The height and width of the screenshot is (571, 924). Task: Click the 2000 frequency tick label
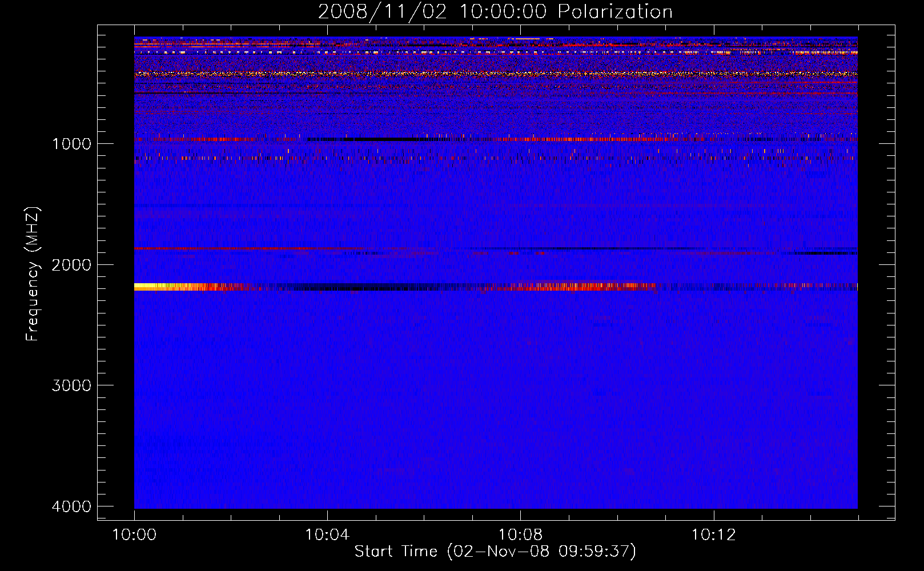[71, 265]
